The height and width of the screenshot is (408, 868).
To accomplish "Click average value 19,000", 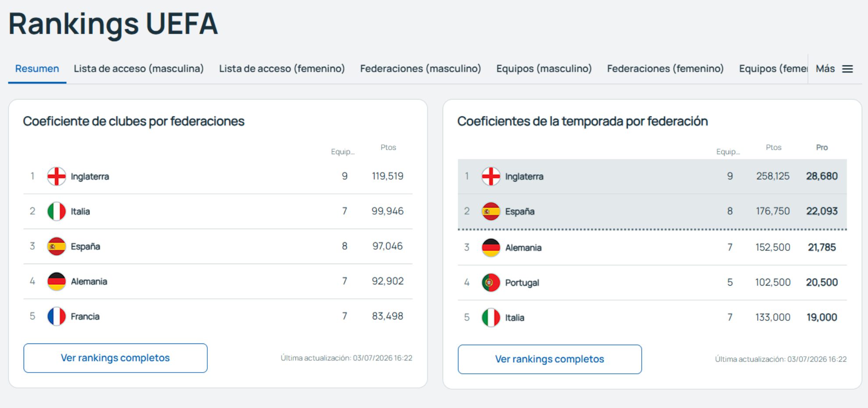I will 822,317.
